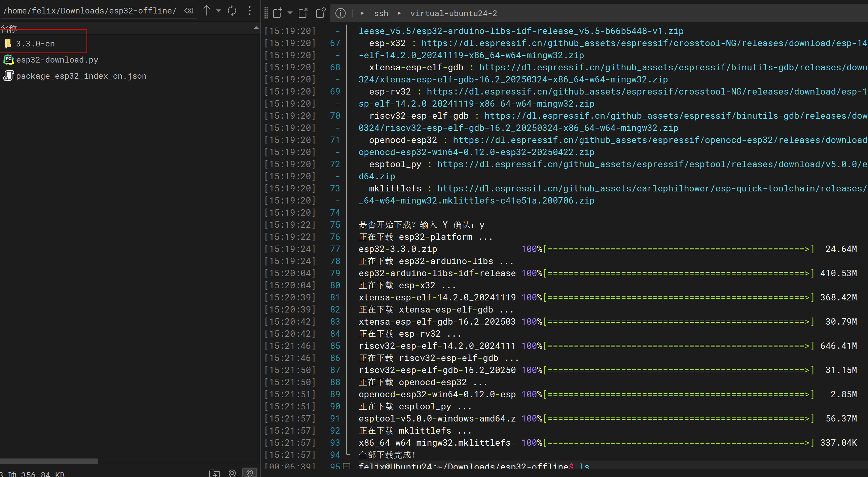This screenshot has height=477, width=868.
Task: Open the directory history dropdown arrow
Action: pos(218,11)
